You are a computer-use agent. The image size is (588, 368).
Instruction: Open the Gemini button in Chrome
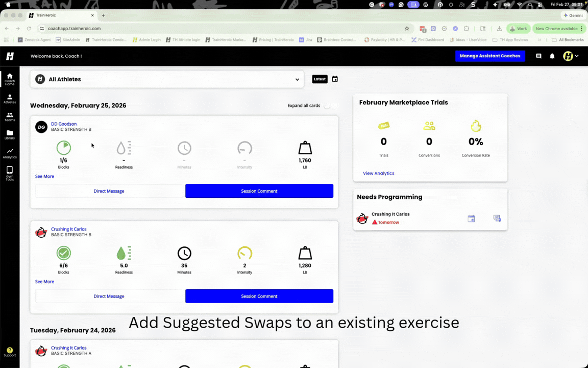573,15
